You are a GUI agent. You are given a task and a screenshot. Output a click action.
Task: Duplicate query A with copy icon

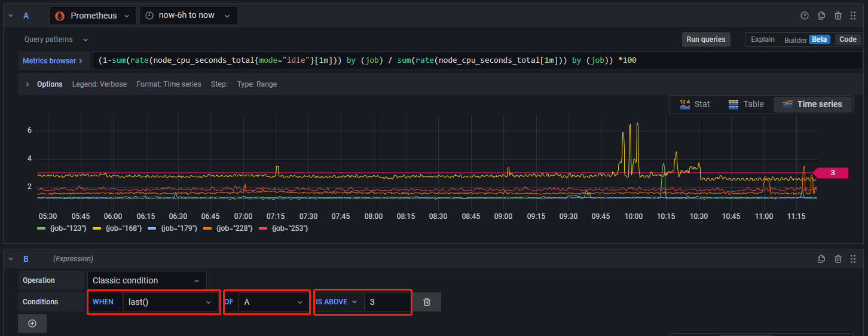coord(821,16)
